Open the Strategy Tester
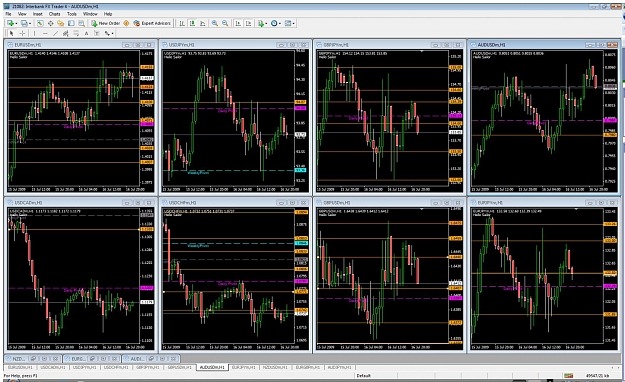The height and width of the screenshot is (382, 625). click(82, 24)
